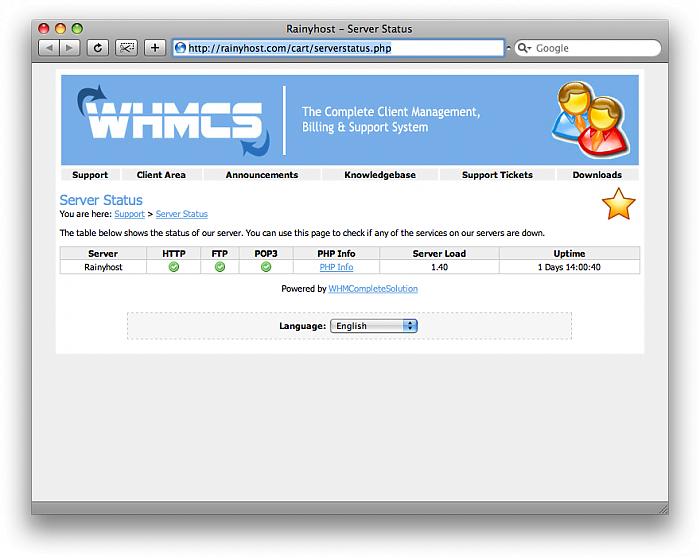Viewport: 700px width, 558px height.
Task: Minimize the window with the yellow button
Action: tap(60, 29)
